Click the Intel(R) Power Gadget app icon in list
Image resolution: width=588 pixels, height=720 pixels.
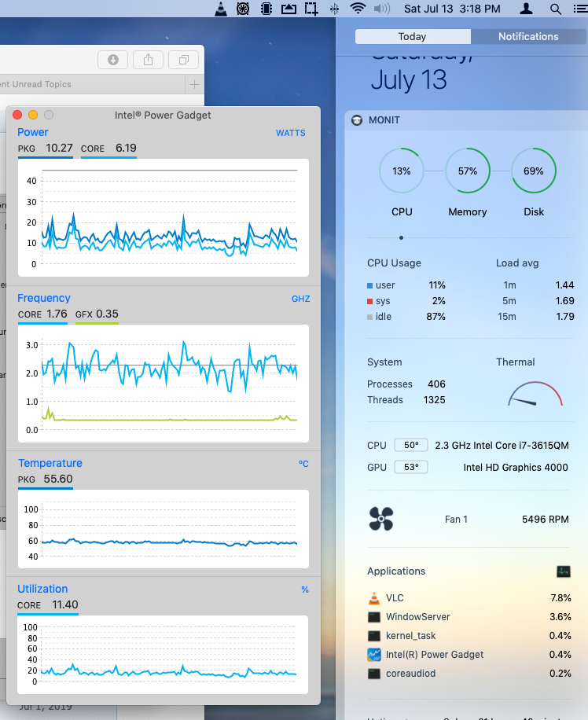pyautogui.click(x=374, y=654)
